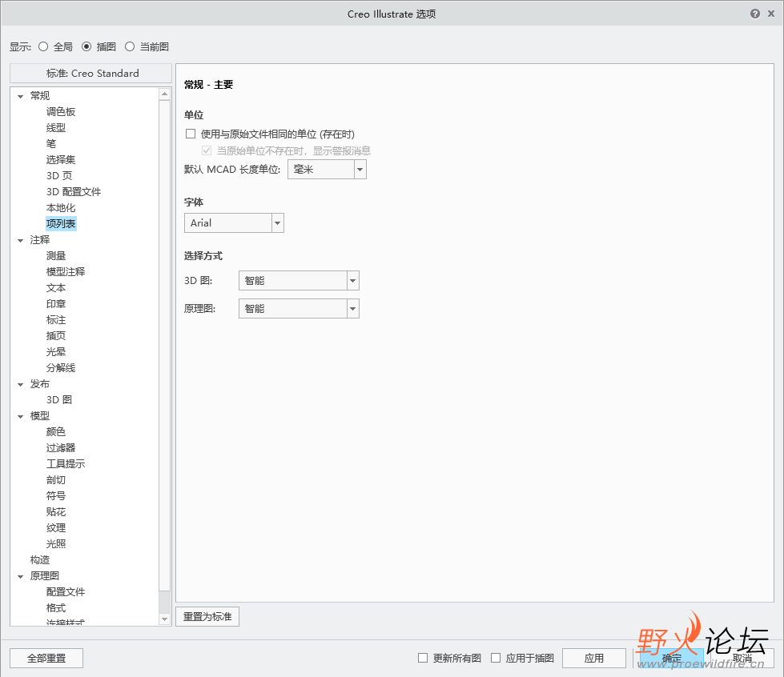
Task: Select 颜色 in the tree
Action: coord(55,431)
